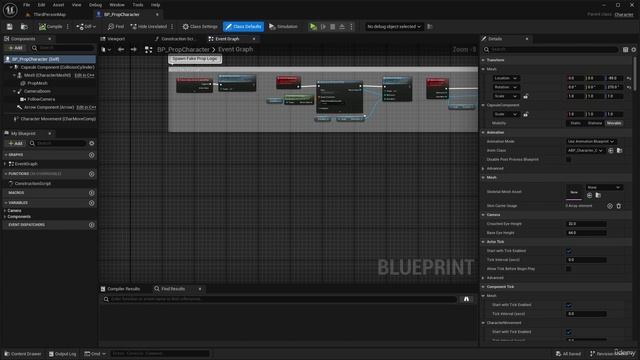640x360 pixels.
Task: Open the Asset menu
Action: point(58,5)
